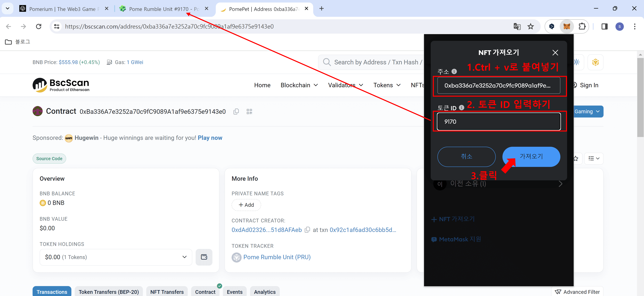Viewport: 644px width, 296px height.
Task: Click the MetaMask fox extension icon
Action: [566, 26]
